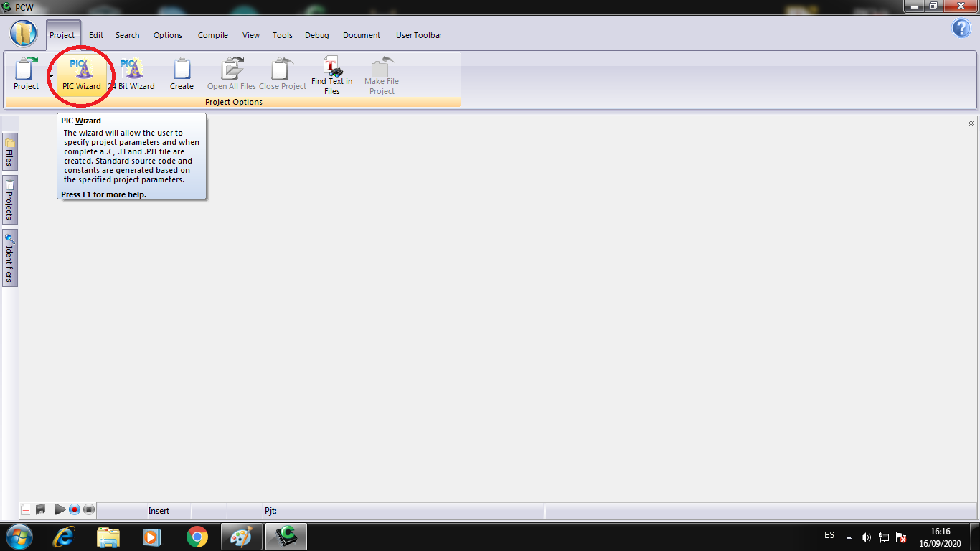This screenshot has height=551, width=980.
Task: Switch to Paint in the taskbar
Action: 242,537
